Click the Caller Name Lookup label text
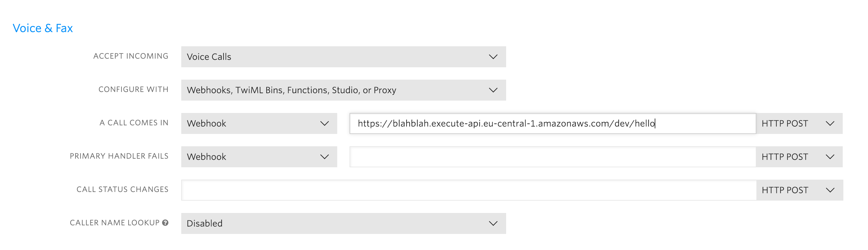The width and height of the screenshot is (868, 250). tap(115, 223)
